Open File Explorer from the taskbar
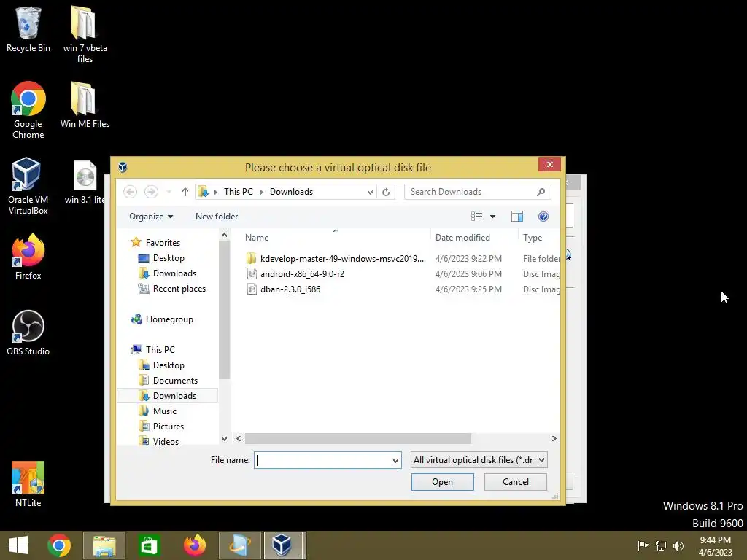 [104, 545]
